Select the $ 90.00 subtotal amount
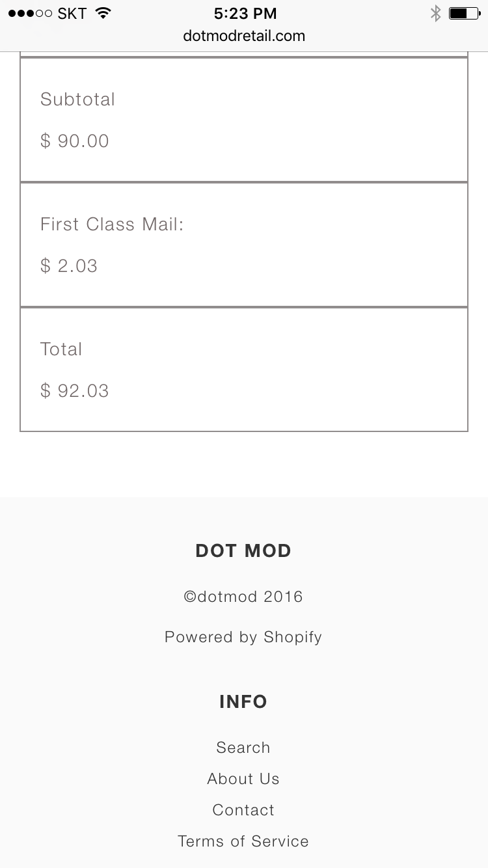The image size is (488, 868). [x=75, y=141]
